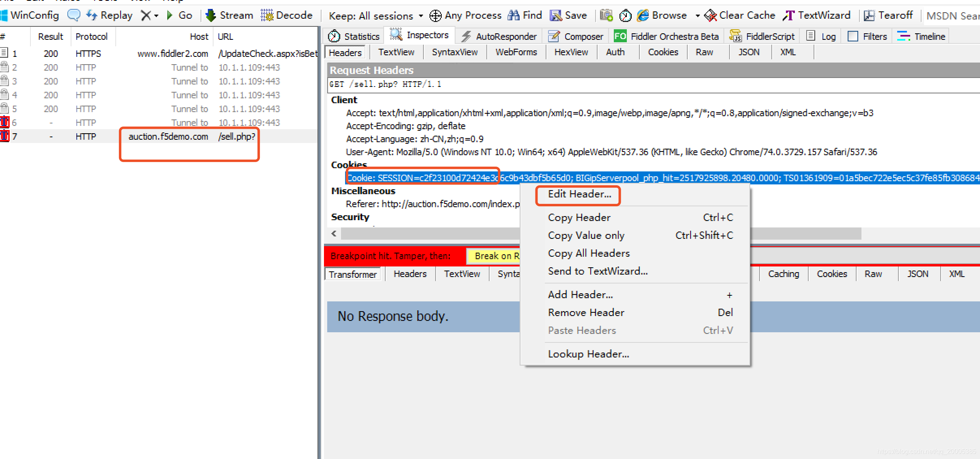Viewport: 980px width, 459px height.
Task: Select the request Auth tab
Action: 615,52
